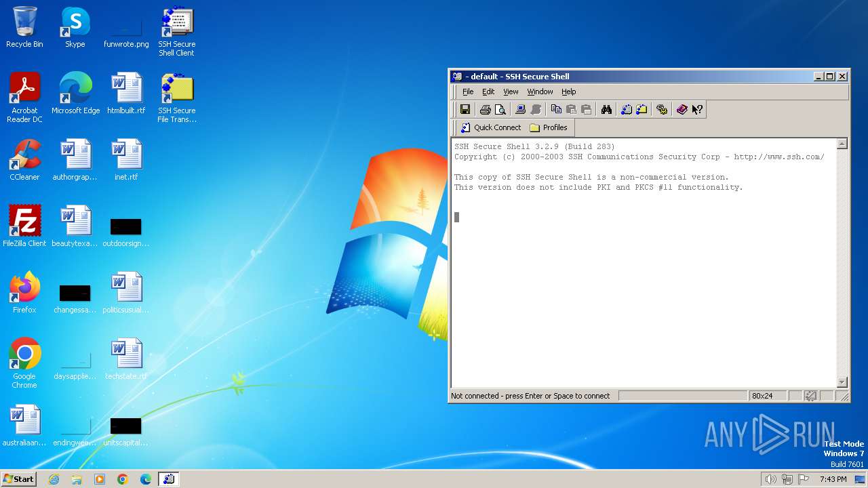Click the volume speaker tray icon
The image size is (868, 488).
click(x=770, y=479)
